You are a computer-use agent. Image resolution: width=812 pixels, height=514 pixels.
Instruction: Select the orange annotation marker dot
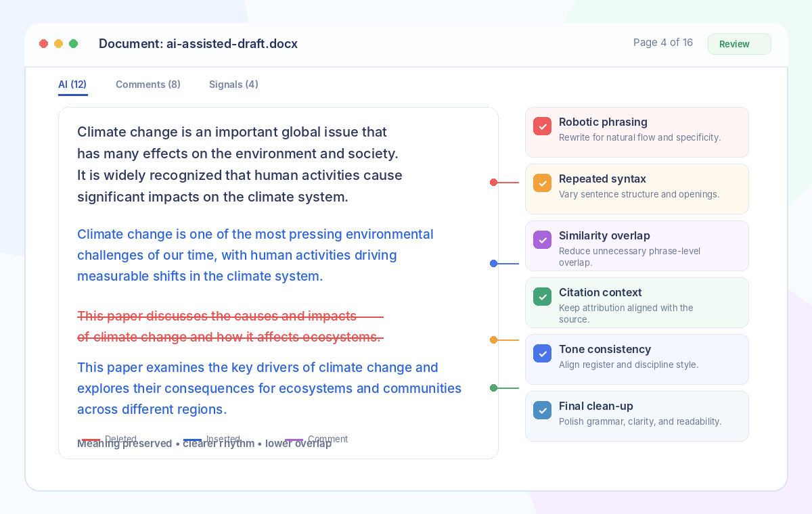(493, 340)
